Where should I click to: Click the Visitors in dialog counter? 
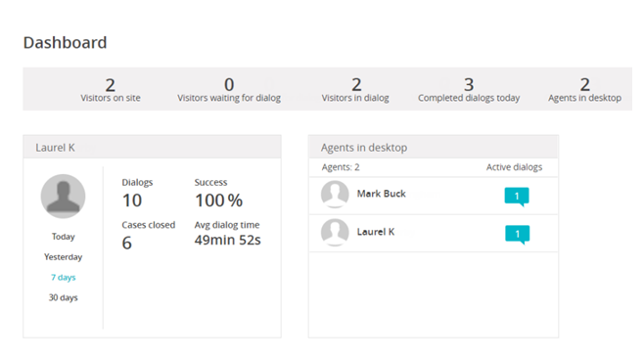coord(355,90)
